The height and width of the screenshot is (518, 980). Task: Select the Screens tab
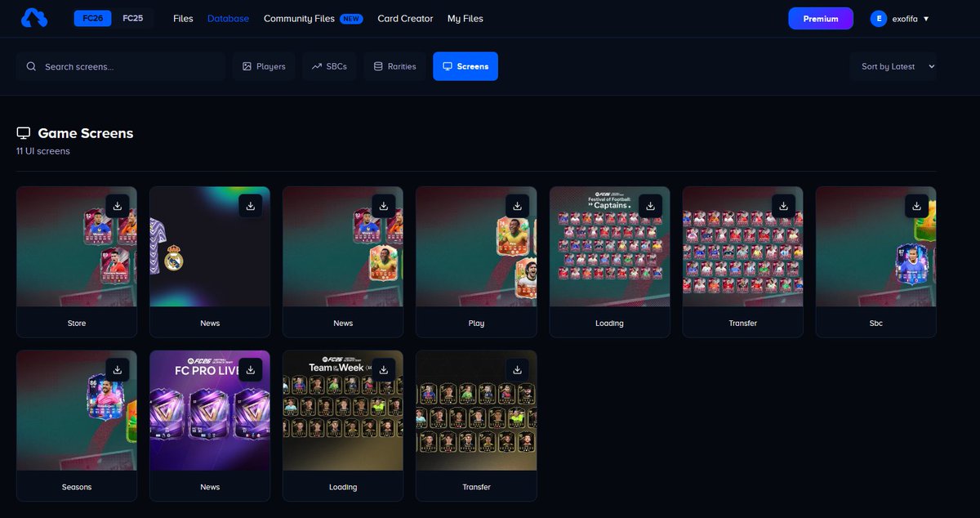(465, 66)
